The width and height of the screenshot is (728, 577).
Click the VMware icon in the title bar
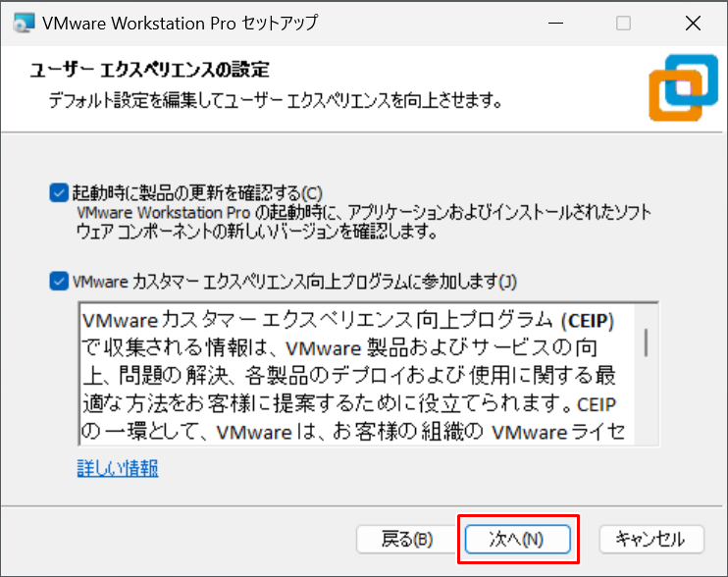coord(23,23)
